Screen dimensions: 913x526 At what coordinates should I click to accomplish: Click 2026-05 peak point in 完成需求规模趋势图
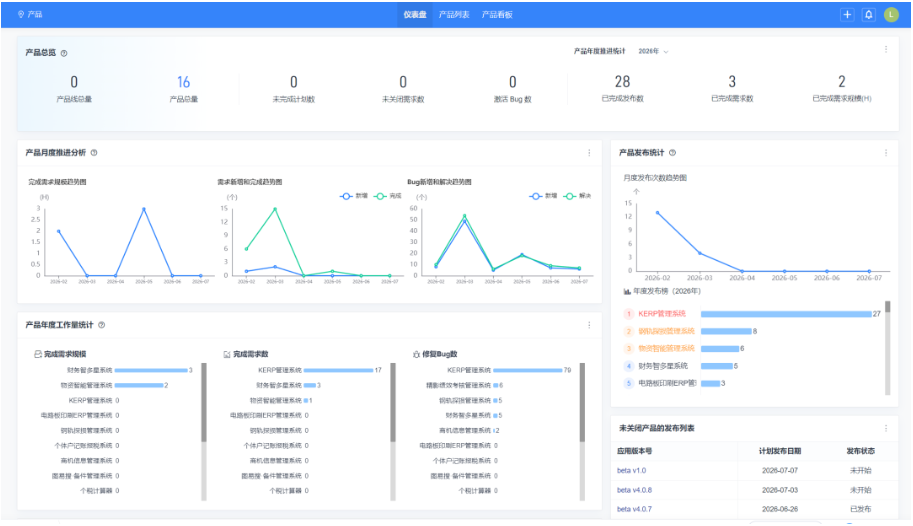coord(144,209)
